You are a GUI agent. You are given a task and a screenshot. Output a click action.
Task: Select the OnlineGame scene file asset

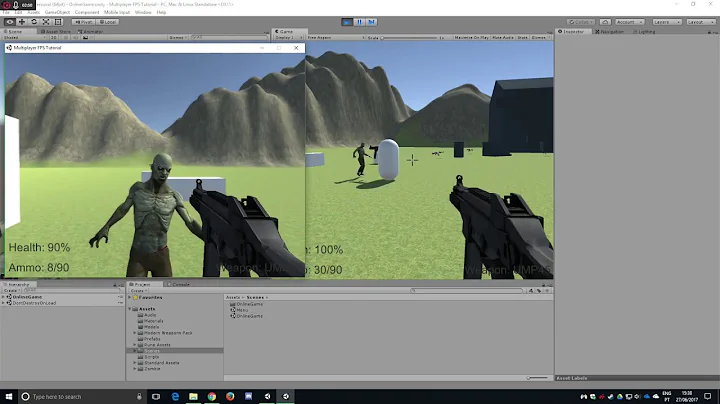point(249,316)
